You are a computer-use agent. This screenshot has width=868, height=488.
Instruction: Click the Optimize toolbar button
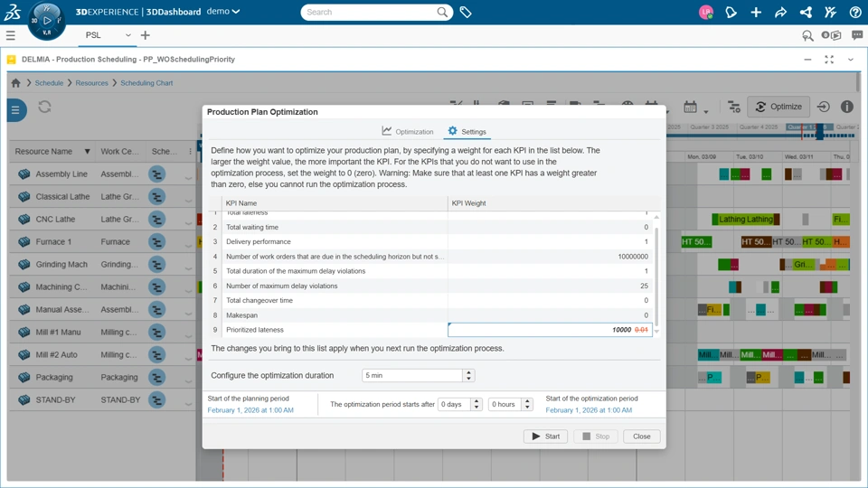coord(778,107)
